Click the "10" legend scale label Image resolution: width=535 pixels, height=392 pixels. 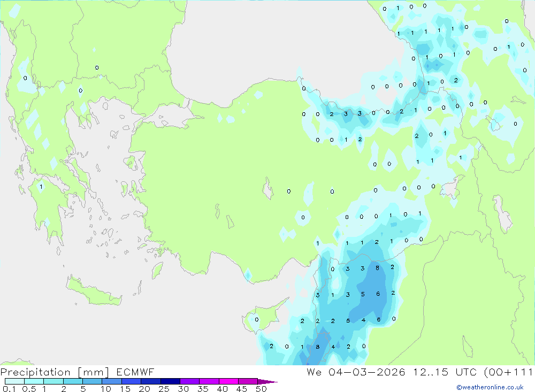tap(106, 389)
